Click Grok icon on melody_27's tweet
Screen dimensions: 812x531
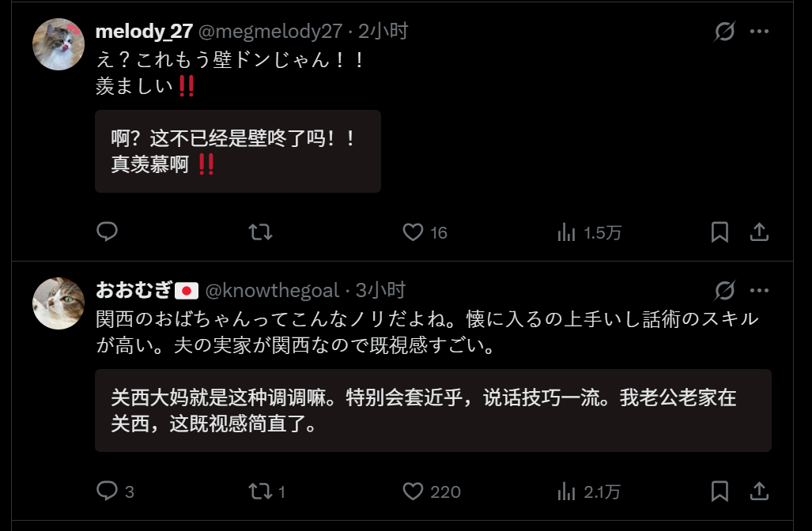pos(724,32)
